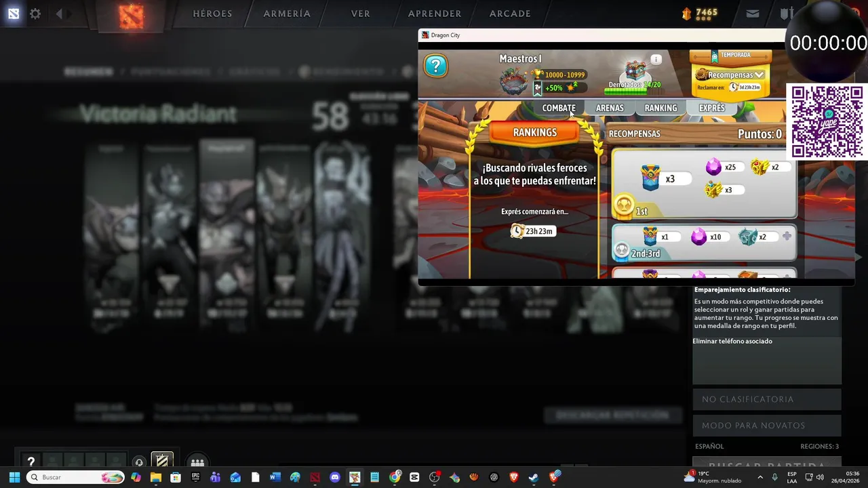Click REGIONES: 3 setting

coord(819,446)
